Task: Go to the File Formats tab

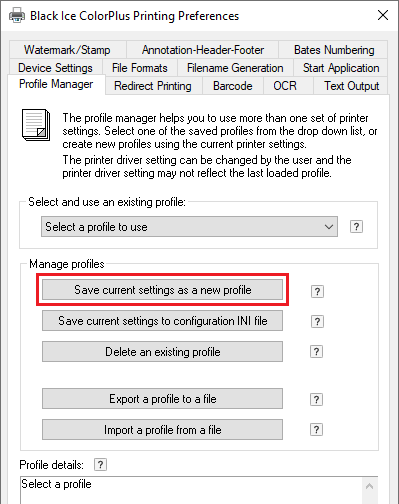Action: 140,68
